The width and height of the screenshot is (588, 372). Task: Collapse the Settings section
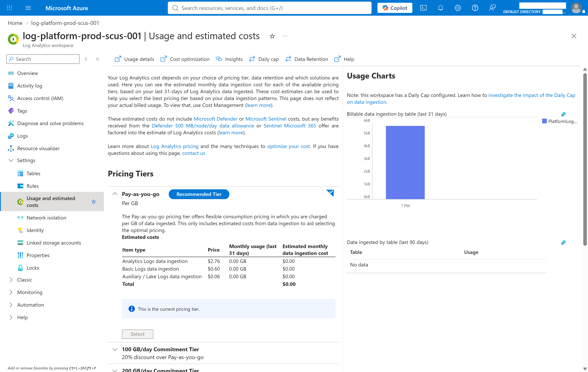coord(11,160)
